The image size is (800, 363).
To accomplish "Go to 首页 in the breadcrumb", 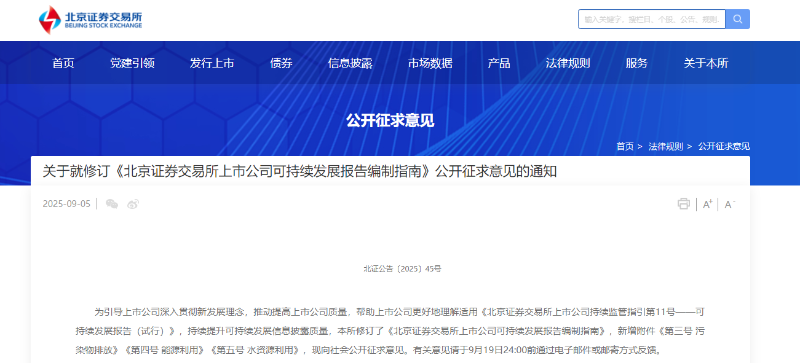I will click(624, 147).
